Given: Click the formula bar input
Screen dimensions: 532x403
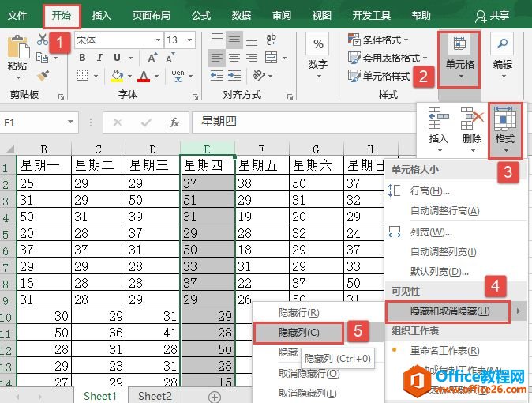Looking at the screenshot, I should (x=304, y=122).
